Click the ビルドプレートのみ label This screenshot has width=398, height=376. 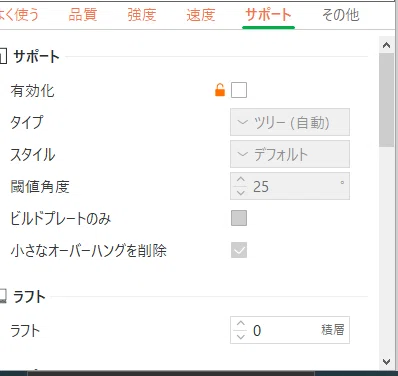point(61,218)
